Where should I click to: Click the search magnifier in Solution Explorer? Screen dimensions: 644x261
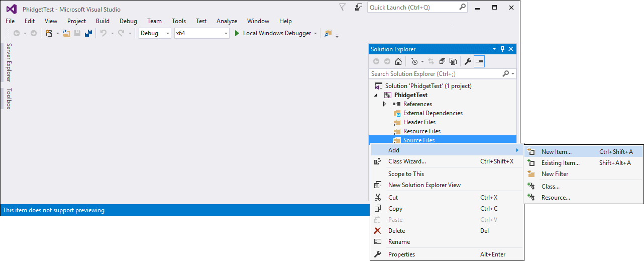tap(506, 73)
